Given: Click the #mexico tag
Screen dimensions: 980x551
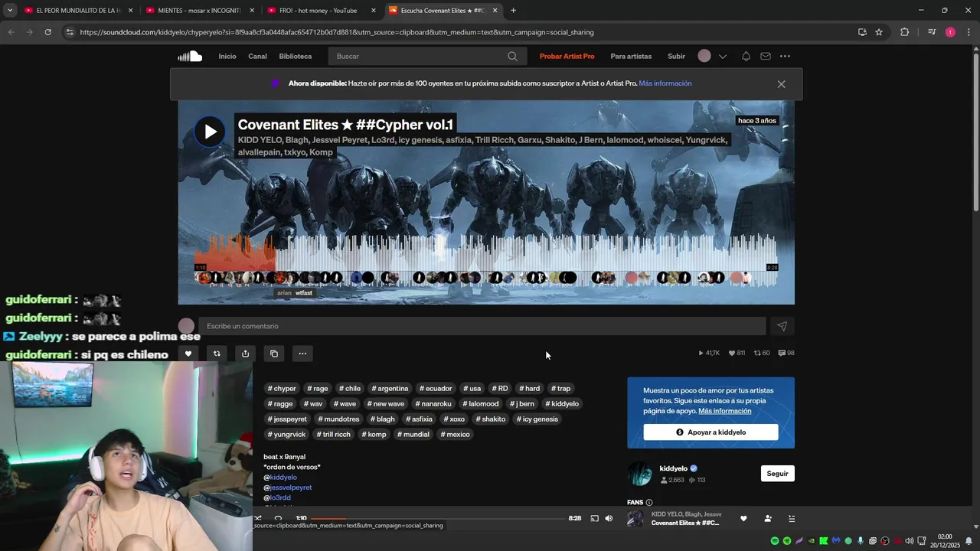Looking at the screenshot, I should tap(456, 434).
